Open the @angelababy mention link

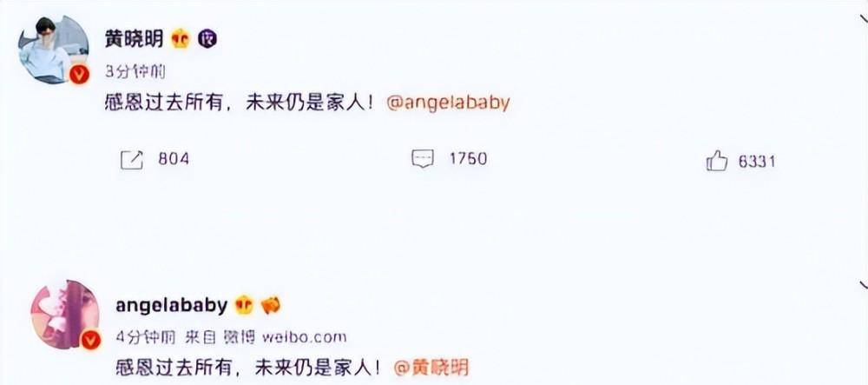tap(447, 103)
